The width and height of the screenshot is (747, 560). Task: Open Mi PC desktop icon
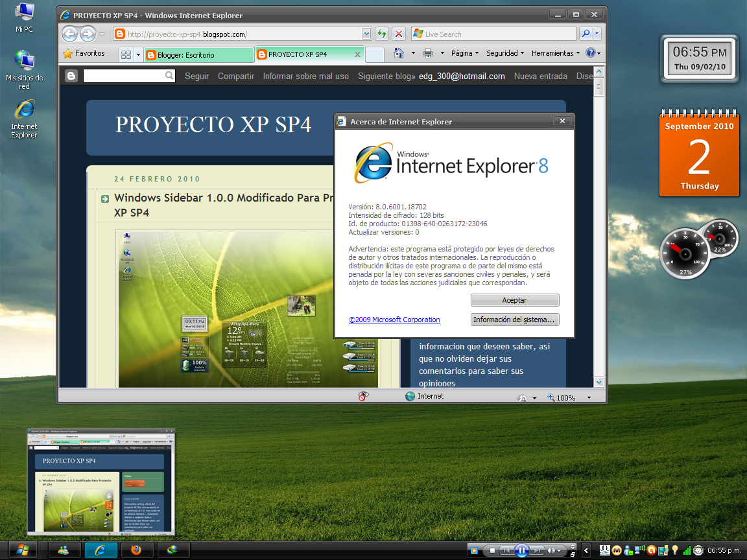point(24,17)
